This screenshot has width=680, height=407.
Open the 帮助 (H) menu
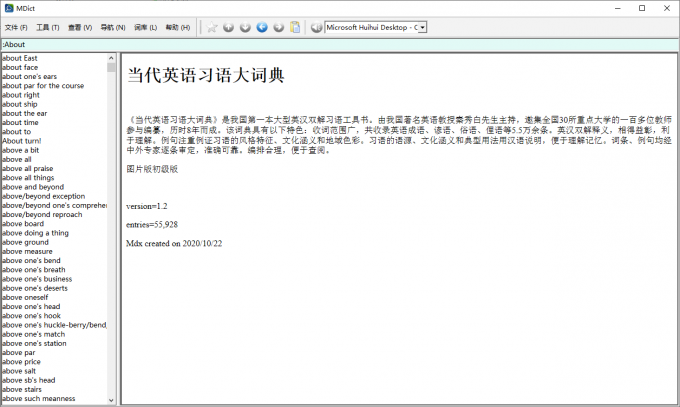pos(177,27)
